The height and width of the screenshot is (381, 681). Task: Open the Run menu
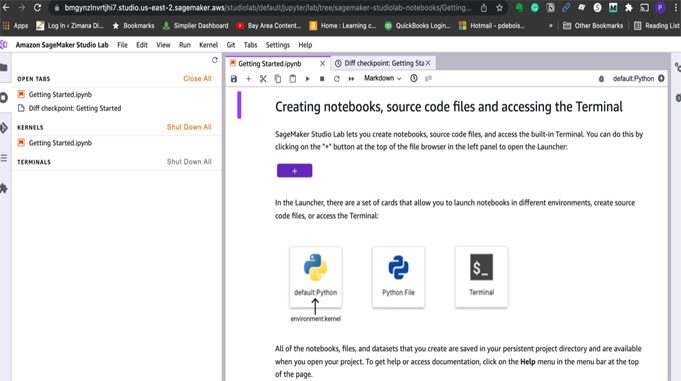pos(185,45)
